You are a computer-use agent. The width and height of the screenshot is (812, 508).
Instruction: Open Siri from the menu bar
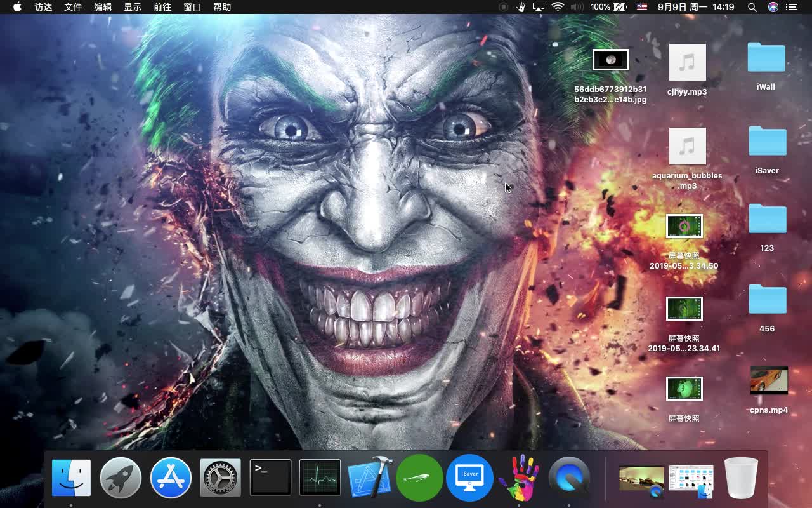(x=773, y=7)
